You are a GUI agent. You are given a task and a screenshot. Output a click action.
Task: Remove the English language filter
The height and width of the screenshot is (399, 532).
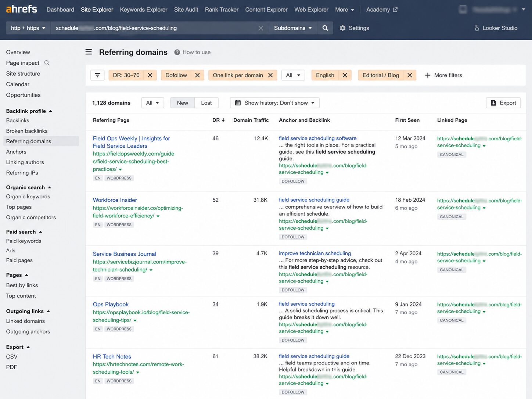345,75
